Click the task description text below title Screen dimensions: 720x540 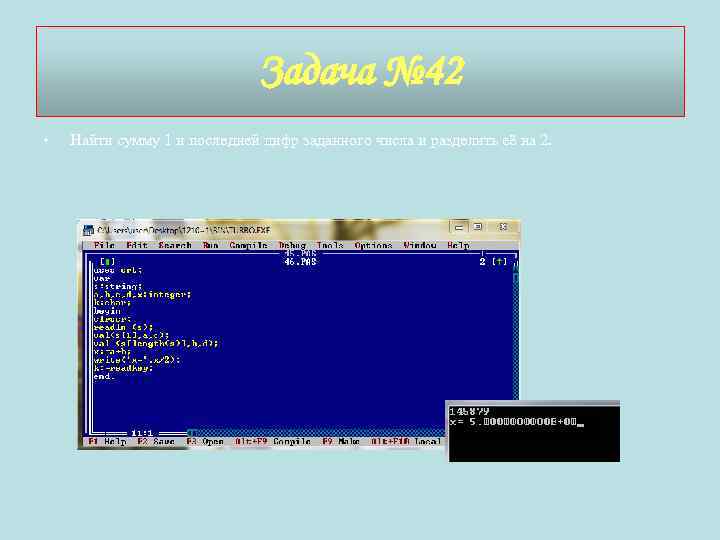tap(310, 140)
